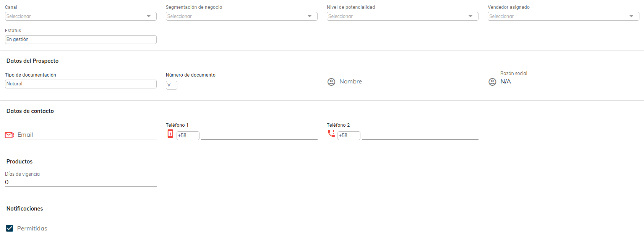Image resolution: width=644 pixels, height=245 pixels.
Task: Expand the Vendedor asignado selector
Action: (x=563, y=16)
